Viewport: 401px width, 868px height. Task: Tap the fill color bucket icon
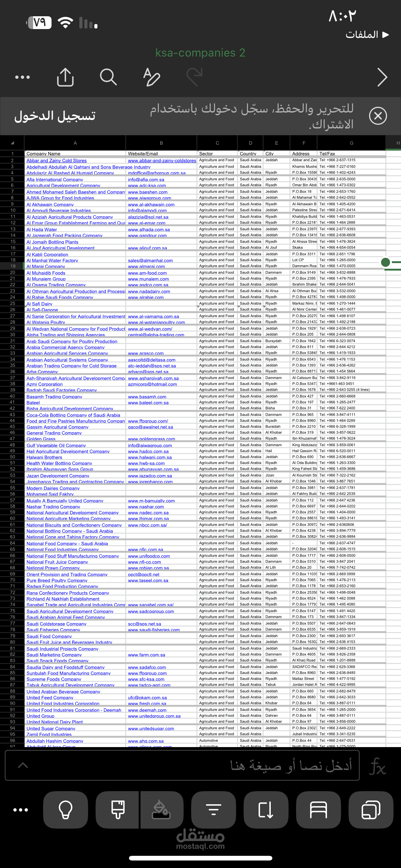[x=161, y=810]
